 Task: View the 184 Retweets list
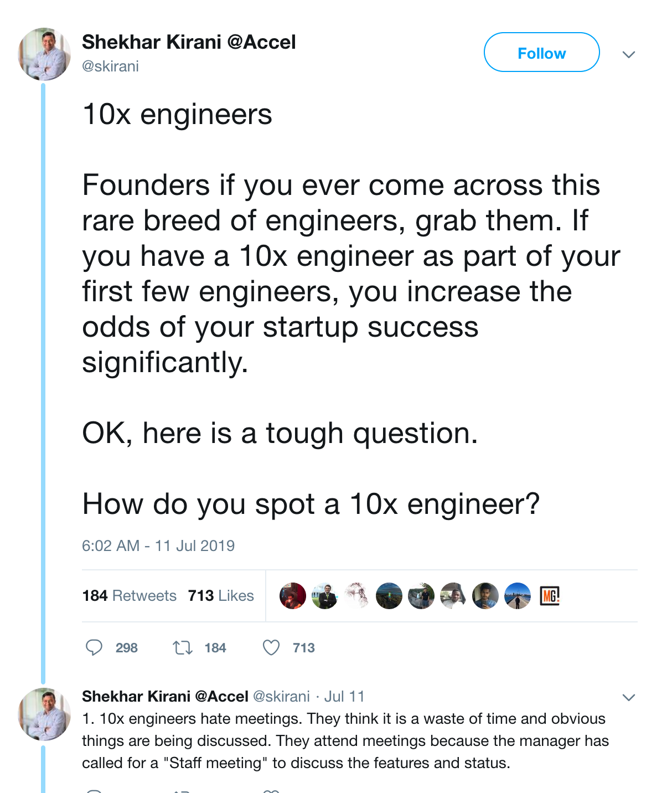130,596
